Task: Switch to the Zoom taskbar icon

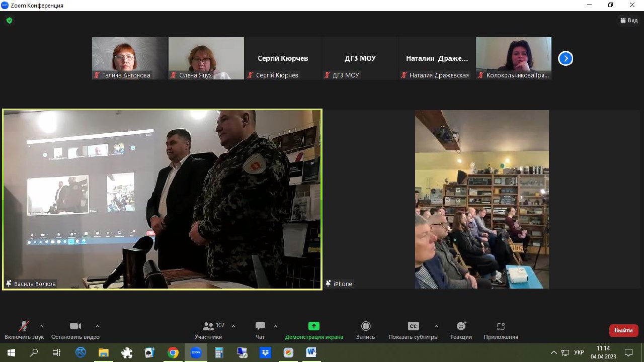Action: (x=196, y=352)
